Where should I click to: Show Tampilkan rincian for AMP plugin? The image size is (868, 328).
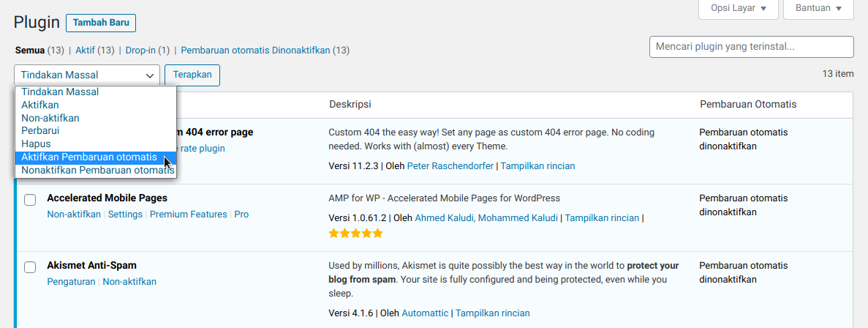click(602, 218)
